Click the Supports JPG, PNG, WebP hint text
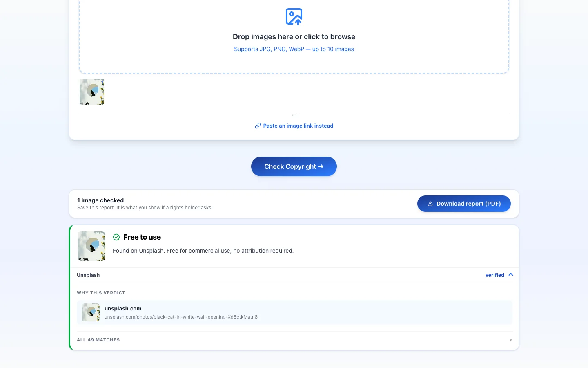Screen dimensions: 588x368 tap(294, 49)
